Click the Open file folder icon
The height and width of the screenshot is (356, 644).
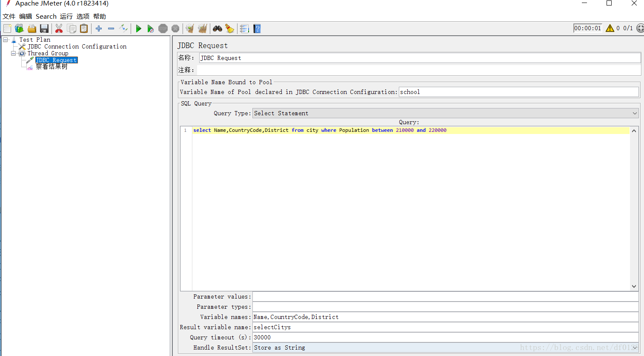tap(32, 28)
